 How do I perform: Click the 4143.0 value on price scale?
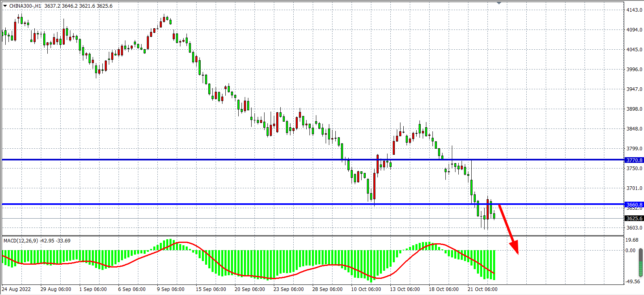click(x=634, y=10)
